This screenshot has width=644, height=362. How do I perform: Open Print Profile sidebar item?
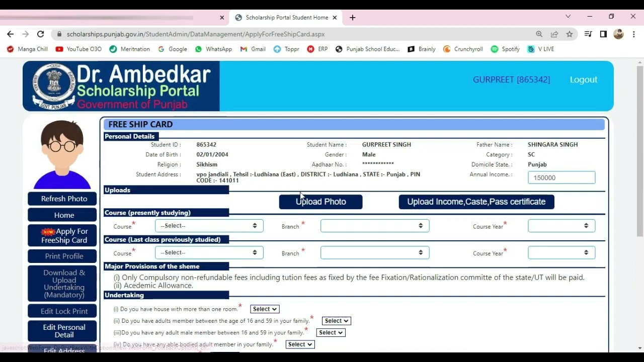coord(62,256)
